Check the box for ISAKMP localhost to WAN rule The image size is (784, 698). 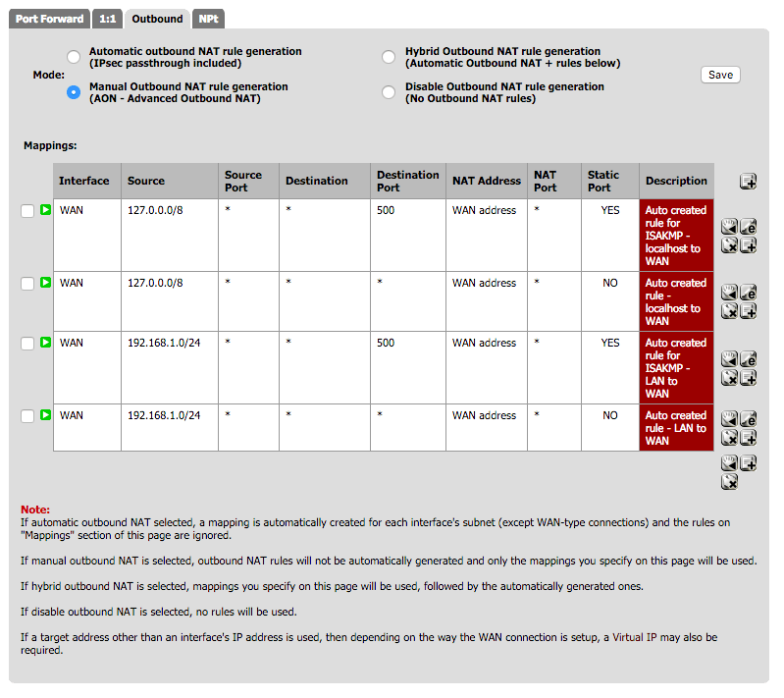tap(27, 211)
